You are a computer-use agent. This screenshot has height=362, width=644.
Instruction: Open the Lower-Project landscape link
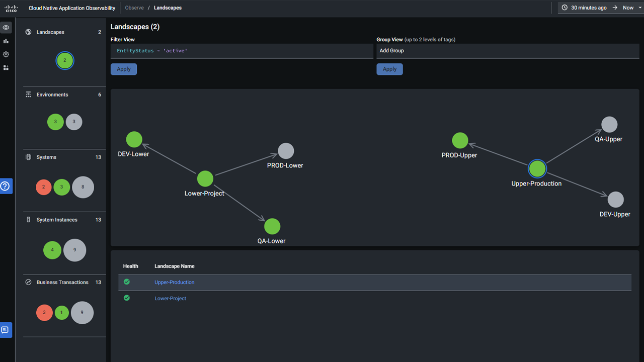coord(170,298)
